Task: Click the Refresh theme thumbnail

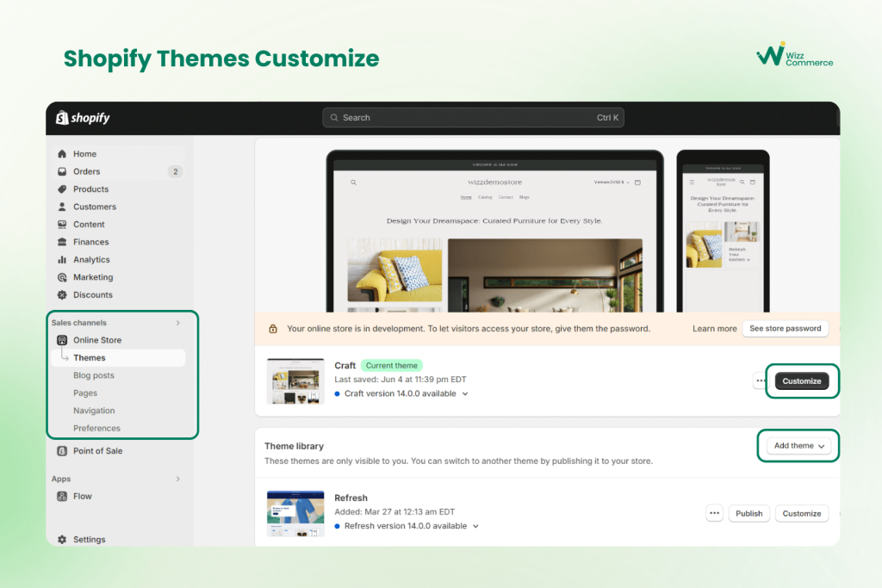Action: 295,513
